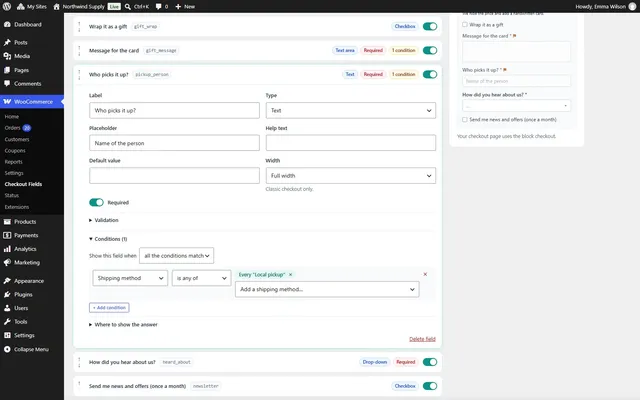
Task: Open Media library icon
Action: (x=7, y=56)
